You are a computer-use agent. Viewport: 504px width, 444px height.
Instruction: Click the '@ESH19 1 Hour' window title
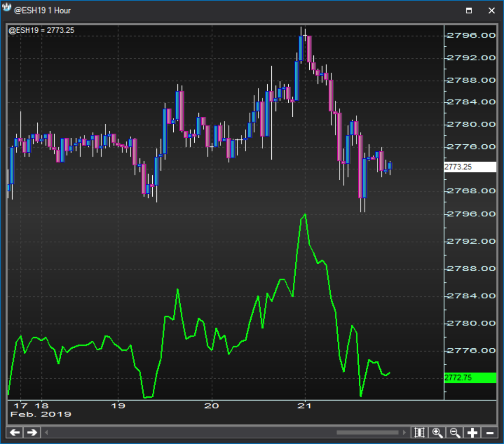(x=42, y=11)
